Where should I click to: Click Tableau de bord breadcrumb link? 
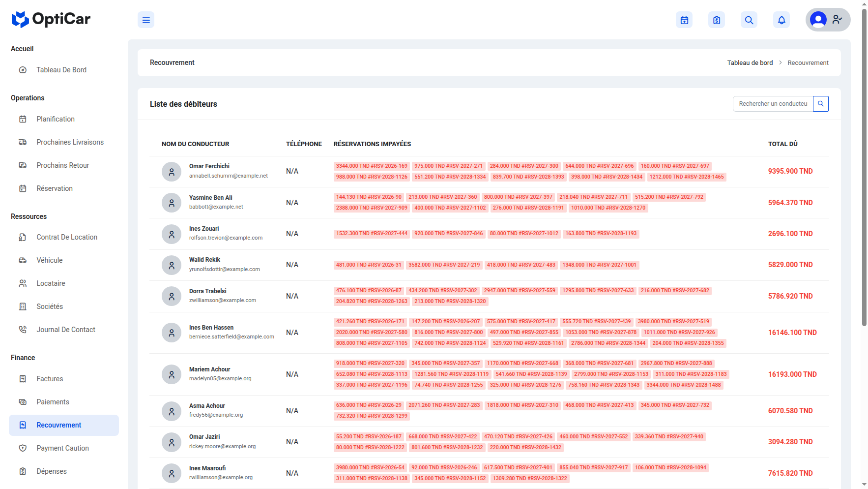point(750,62)
